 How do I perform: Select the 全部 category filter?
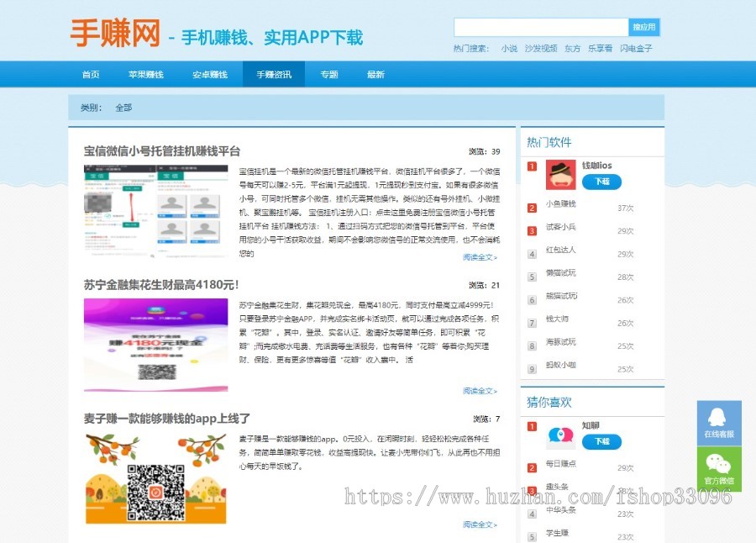coord(123,108)
